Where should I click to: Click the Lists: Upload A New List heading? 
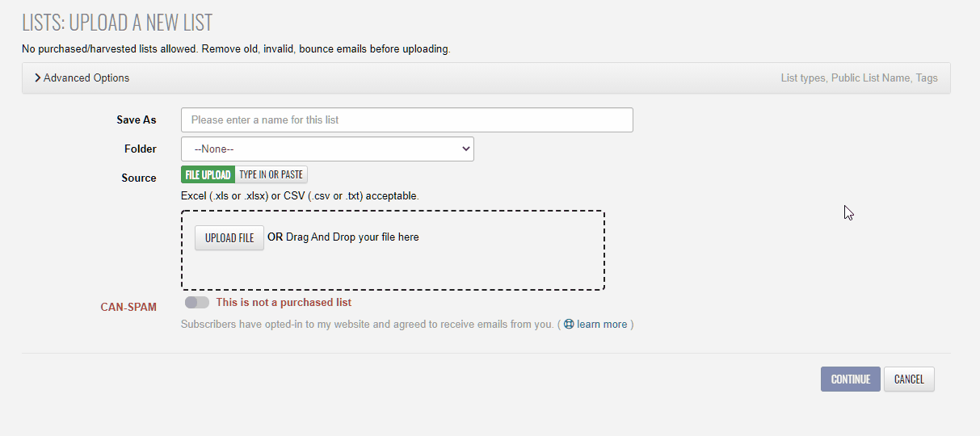point(117,23)
